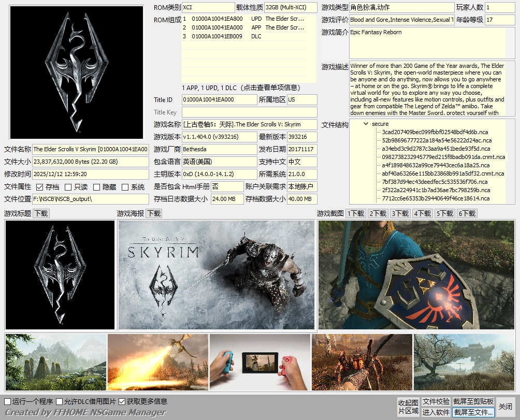This screenshot has width=520, height=420.
Task: Click the '1 APP, 1 UPD, 1 DLC' info link
Action: point(241,88)
